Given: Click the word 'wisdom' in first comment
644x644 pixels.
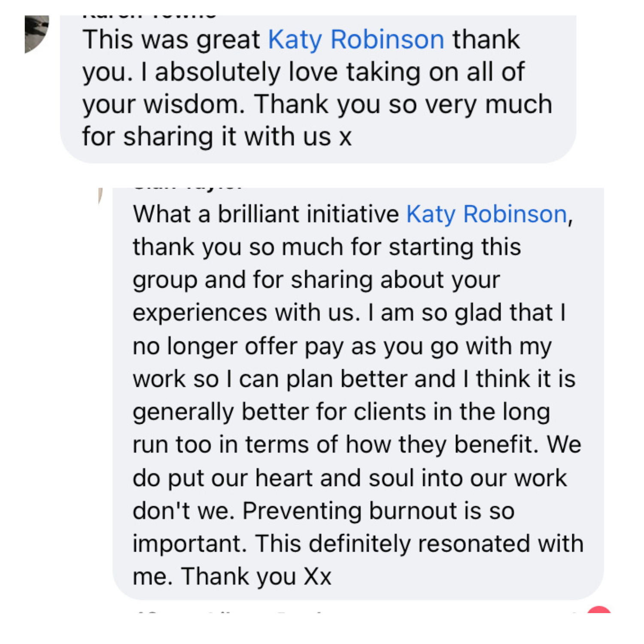Looking at the screenshot, I should tap(194, 105).
